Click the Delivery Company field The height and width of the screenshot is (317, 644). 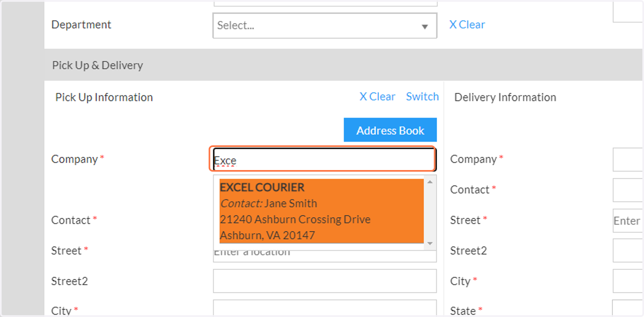(628, 159)
